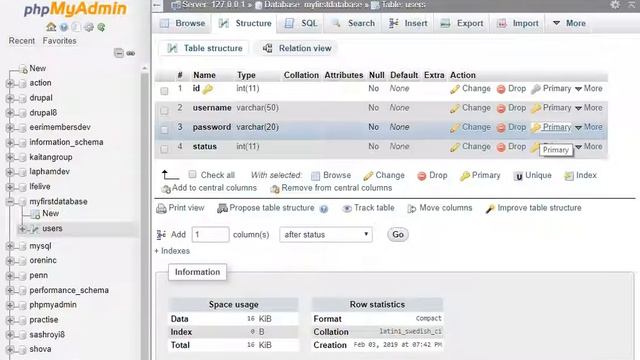This screenshot has width=640, height=360.
Task: Click the green reload navigation icon
Action: click(x=101, y=27)
